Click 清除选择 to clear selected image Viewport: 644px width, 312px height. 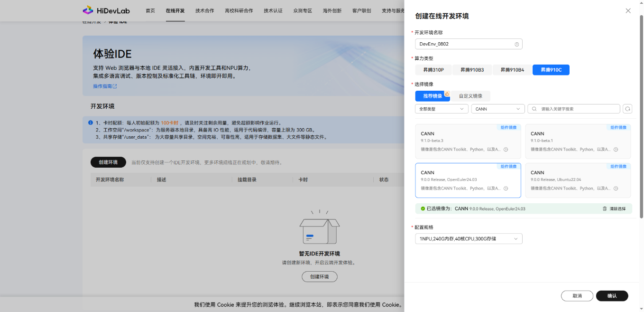coord(617,208)
